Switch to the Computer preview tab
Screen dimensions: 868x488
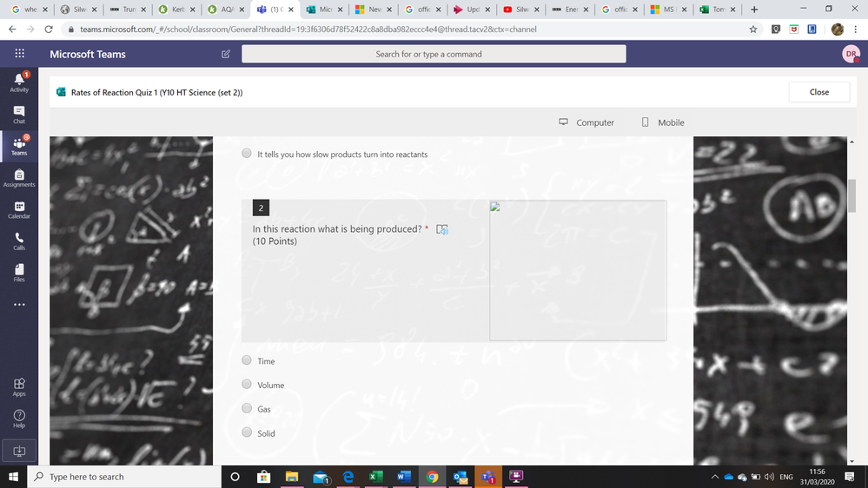[x=586, y=122]
